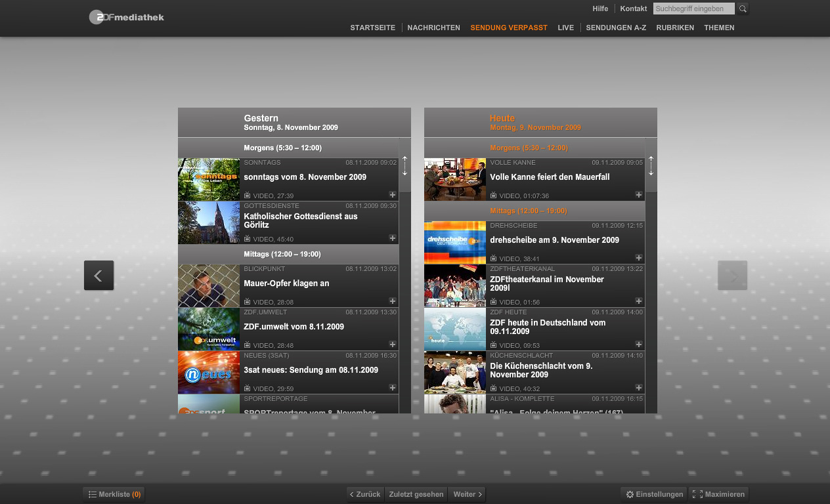Screen dimensions: 830x504
Task: Click the left carousel arrow for previous day
Action: click(98, 276)
